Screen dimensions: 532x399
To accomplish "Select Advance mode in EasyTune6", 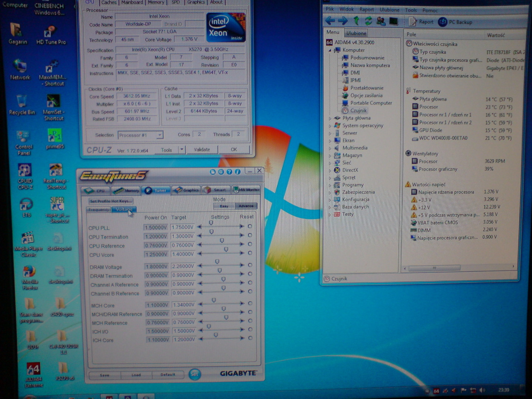I will [x=246, y=206].
